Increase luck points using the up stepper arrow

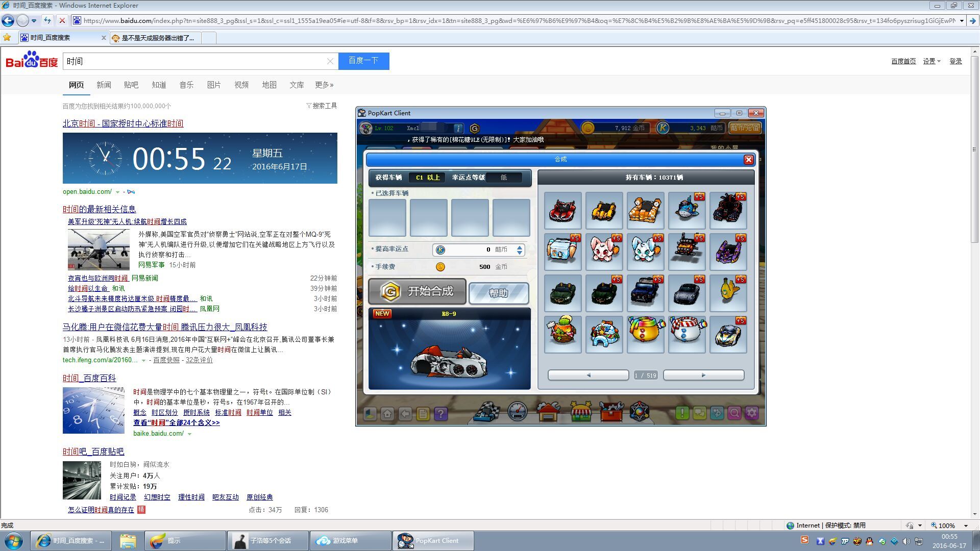tap(520, 247)
